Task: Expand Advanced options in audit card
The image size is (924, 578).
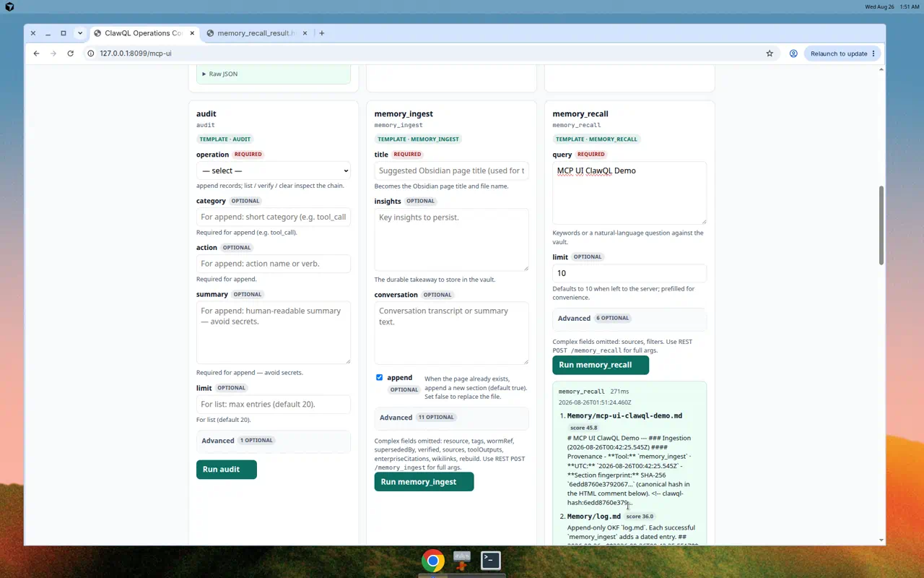Action: coord(274,441)
